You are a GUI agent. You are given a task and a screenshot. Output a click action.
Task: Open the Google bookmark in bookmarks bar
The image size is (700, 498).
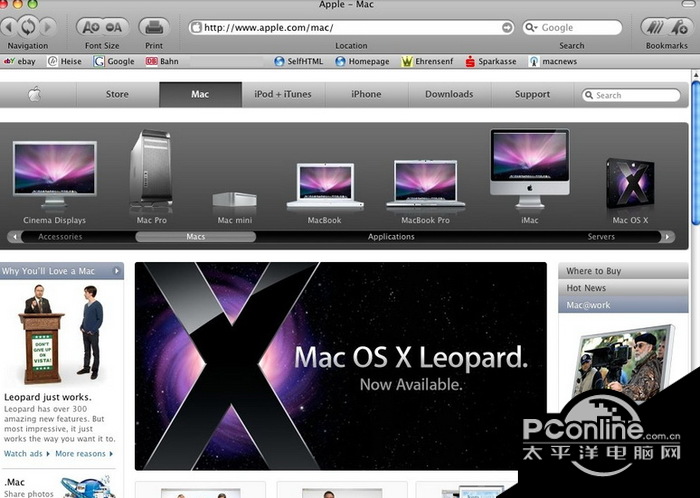click(x=114, y=61)
